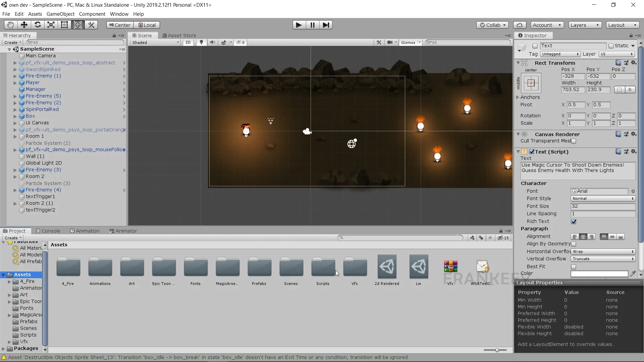The height and width of the screenshot is (362, 644).
Task: Click the Step frame button
Action: point(326,25)
